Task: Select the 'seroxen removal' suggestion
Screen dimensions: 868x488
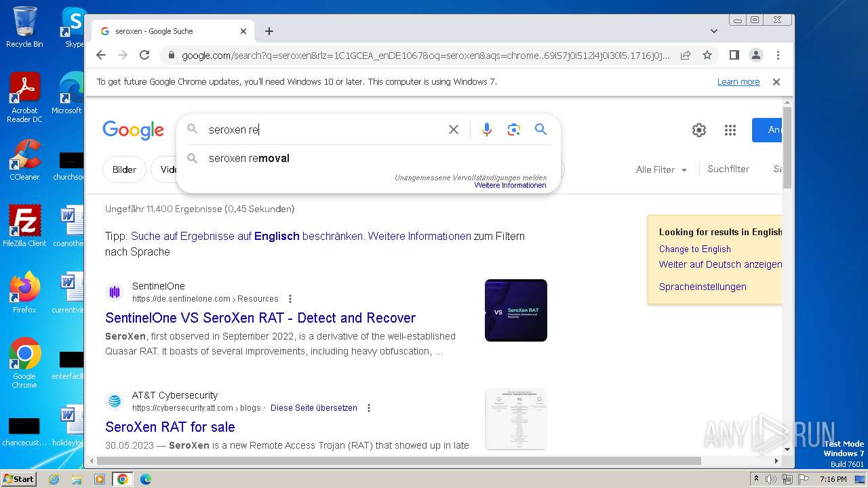Action: tap(368, 158)
